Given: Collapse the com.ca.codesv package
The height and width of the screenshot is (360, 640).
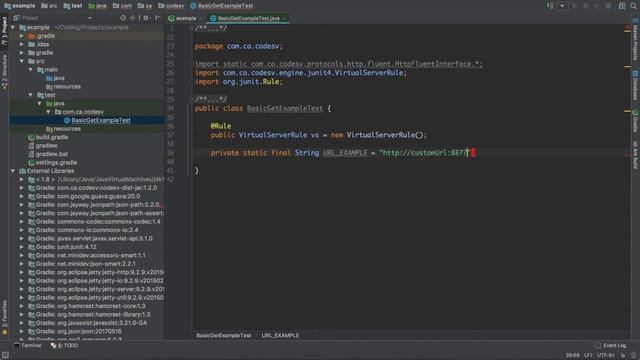Looking at the screenshot, I should pyautogui.click(x=49, y=112).
